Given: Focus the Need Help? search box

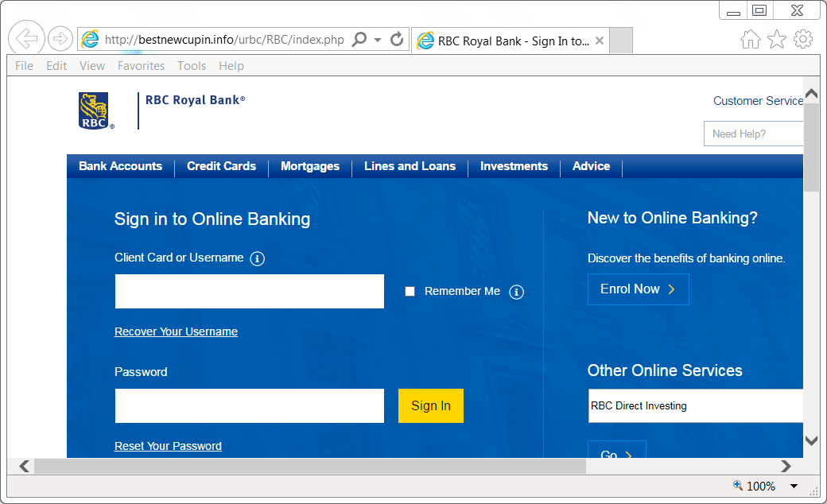Looking at the screenshot, I should click(x=753, y=134).
